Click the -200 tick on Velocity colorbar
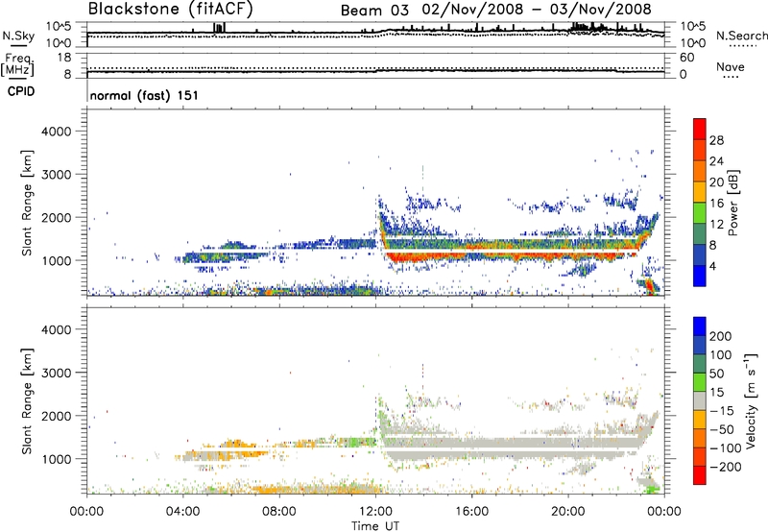768x532 pixels. point(726,467)
